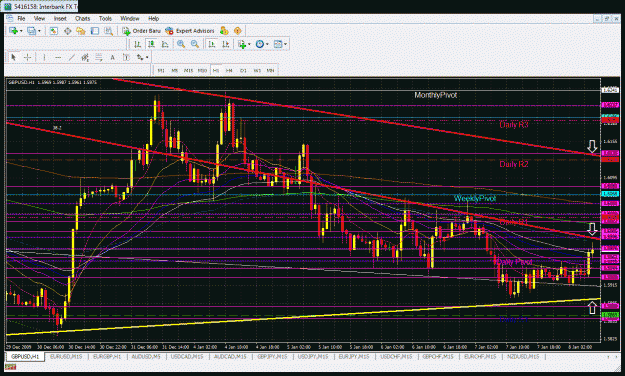Viewport: 625px width, 376px height.
Task: Toggle Chart Shift icon
Action: [226, 44]
